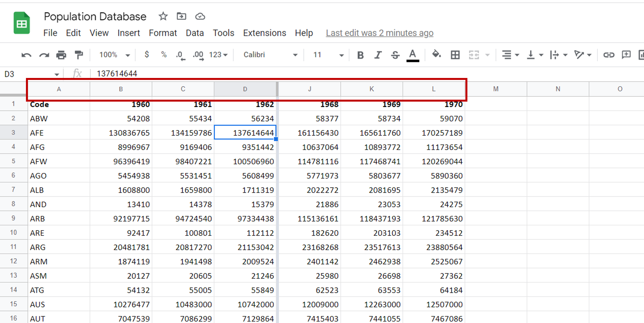
Task: Click the AFG code cell
Action: 59,147
